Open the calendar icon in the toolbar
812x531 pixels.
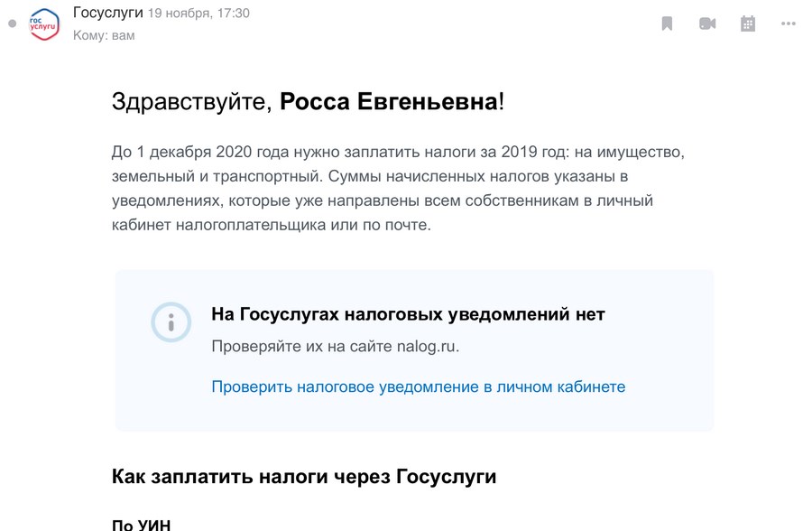coord(748,23)
